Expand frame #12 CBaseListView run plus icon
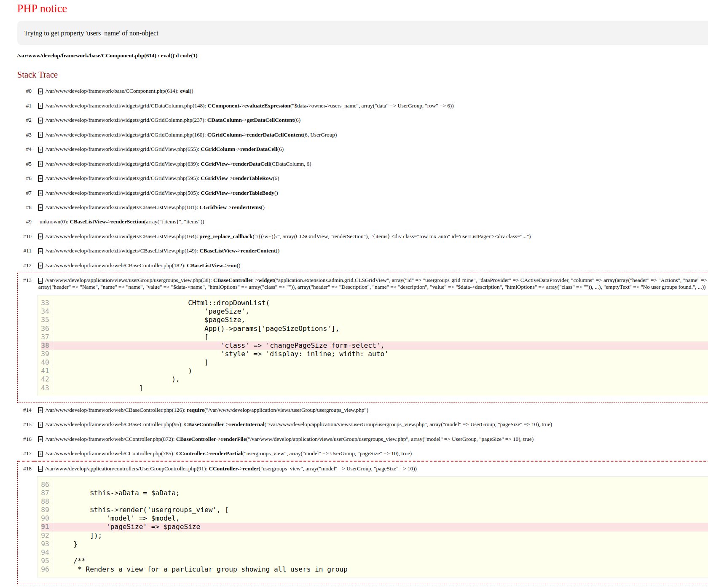708x588 pixels. tap(40, 266)
